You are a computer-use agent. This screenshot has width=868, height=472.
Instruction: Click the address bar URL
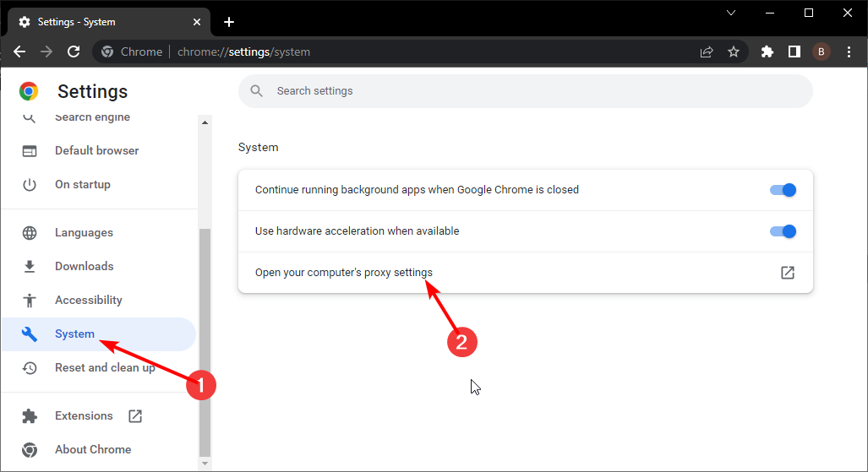tap(243, 52)
